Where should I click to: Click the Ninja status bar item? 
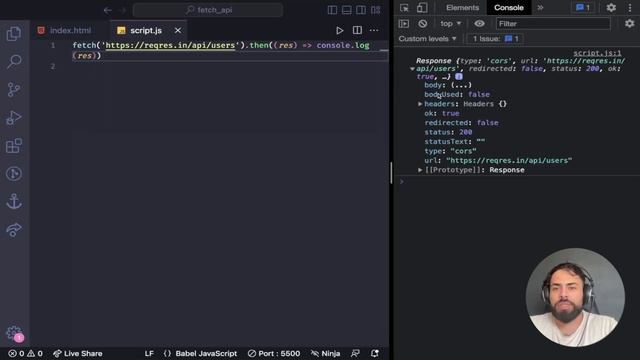(x=326, y=353)
